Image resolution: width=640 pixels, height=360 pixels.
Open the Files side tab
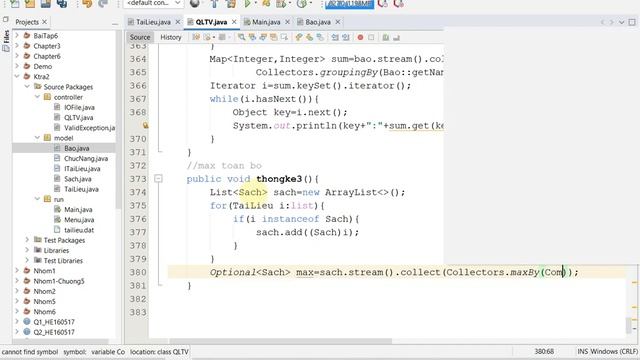pyautogui.click(x=6, y=41)
